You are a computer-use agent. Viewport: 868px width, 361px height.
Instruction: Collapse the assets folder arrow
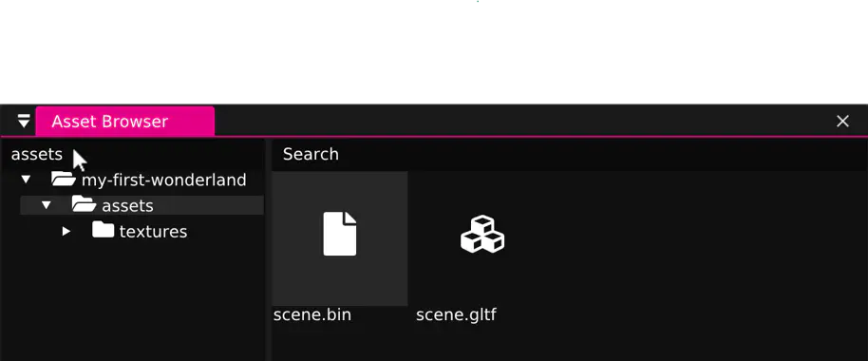click(x=46, y=205)
